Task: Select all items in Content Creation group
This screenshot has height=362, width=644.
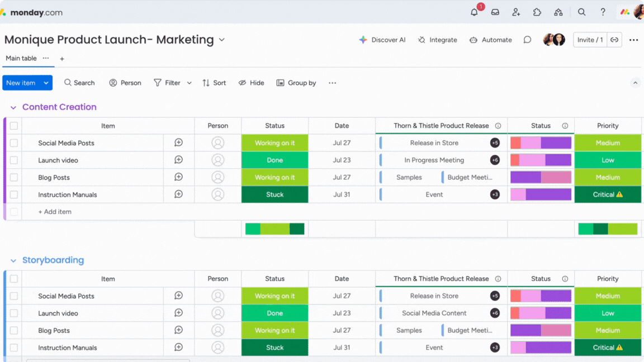Action: coord(14,126)
